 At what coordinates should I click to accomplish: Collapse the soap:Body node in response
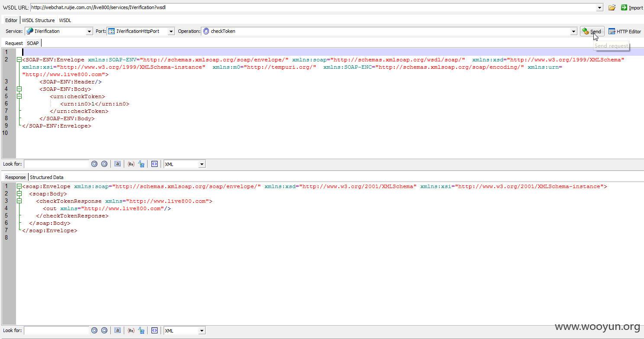tap(19, 194)
